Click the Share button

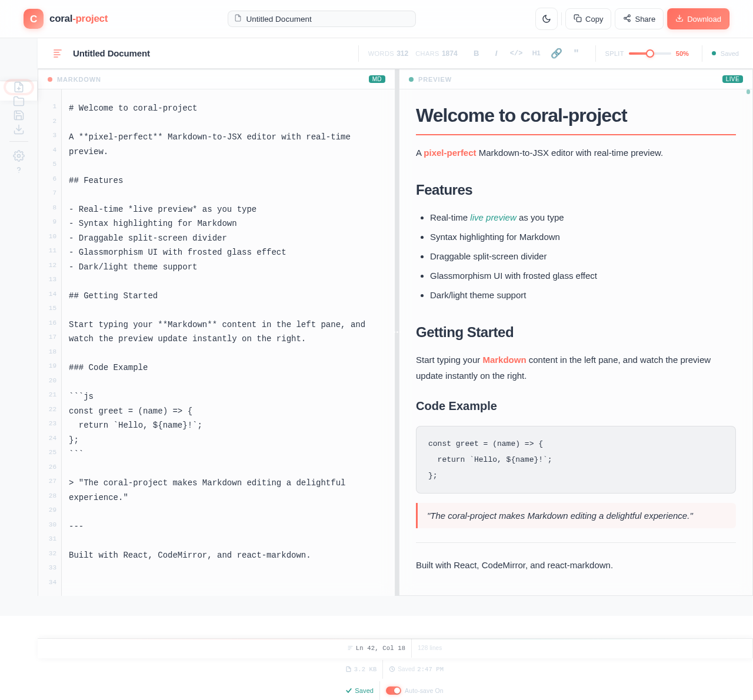[x=639, y=19]
